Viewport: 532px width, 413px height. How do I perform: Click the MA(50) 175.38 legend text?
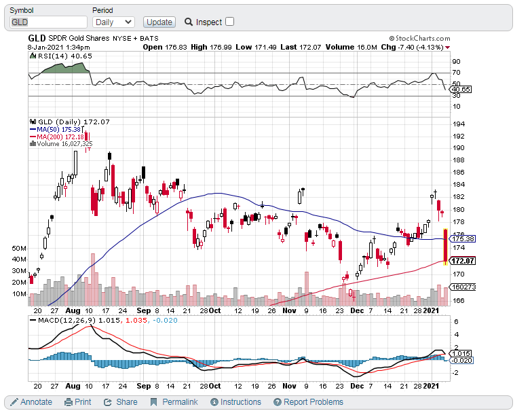coord(58,129)
